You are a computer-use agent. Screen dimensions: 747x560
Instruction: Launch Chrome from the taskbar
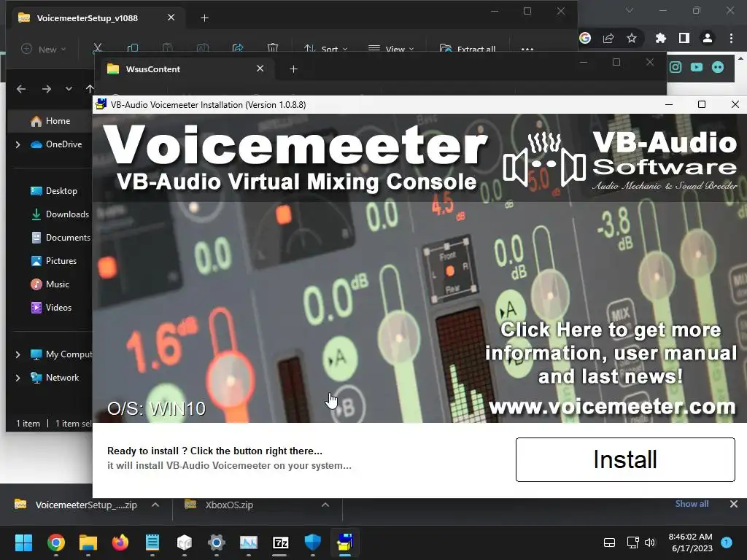(x=55, y=542)
